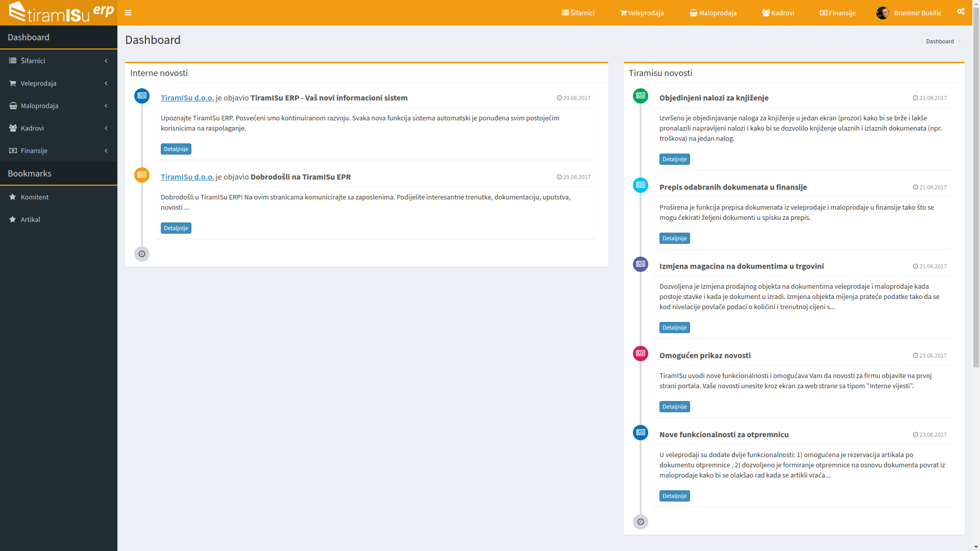The width and height of the screenshot is (980, 551).
Task: Click the pink news icon of Omogućen prikaz novosti
Action: pyautogui.click(x=641, y=354)
